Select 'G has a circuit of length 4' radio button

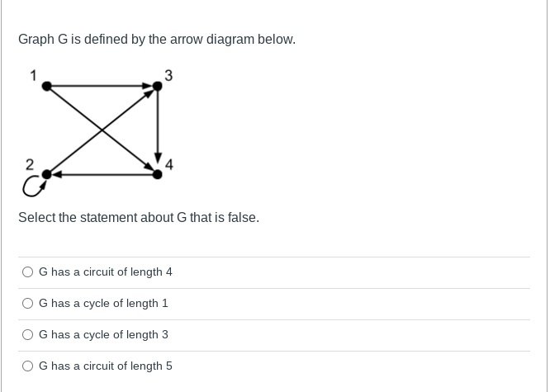[28, 272]
